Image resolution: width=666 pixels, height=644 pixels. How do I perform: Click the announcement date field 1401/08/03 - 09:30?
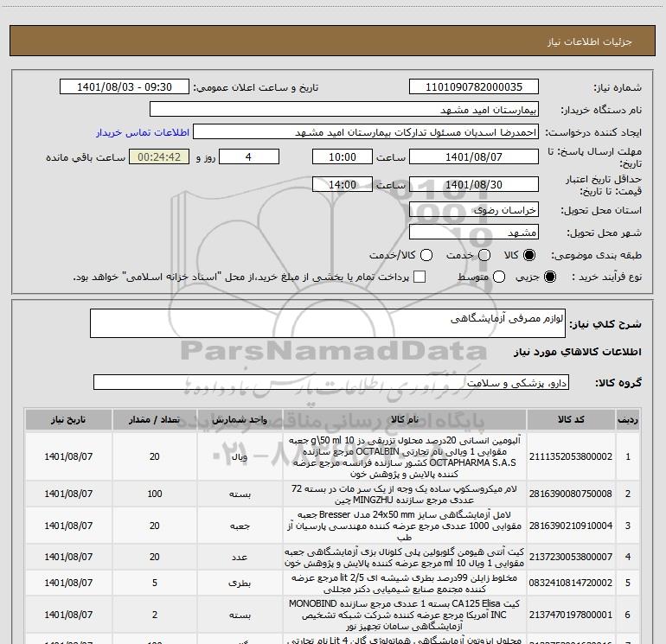pyautogui.click(x=125, y=87)
